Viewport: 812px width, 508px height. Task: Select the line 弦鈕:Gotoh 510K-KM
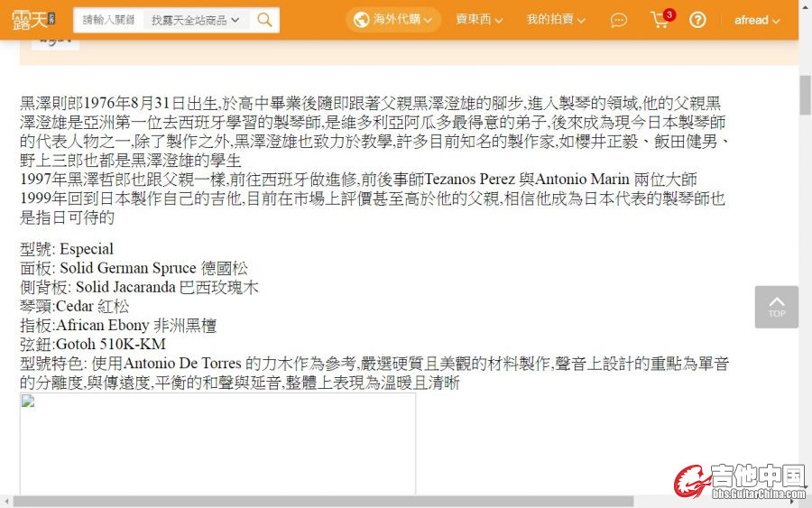93,345
